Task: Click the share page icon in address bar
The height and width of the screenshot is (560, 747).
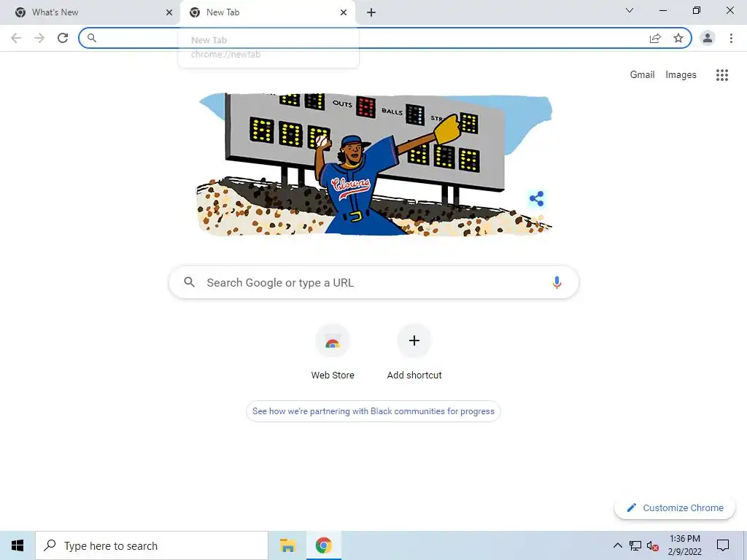Action: click(655, 38)
